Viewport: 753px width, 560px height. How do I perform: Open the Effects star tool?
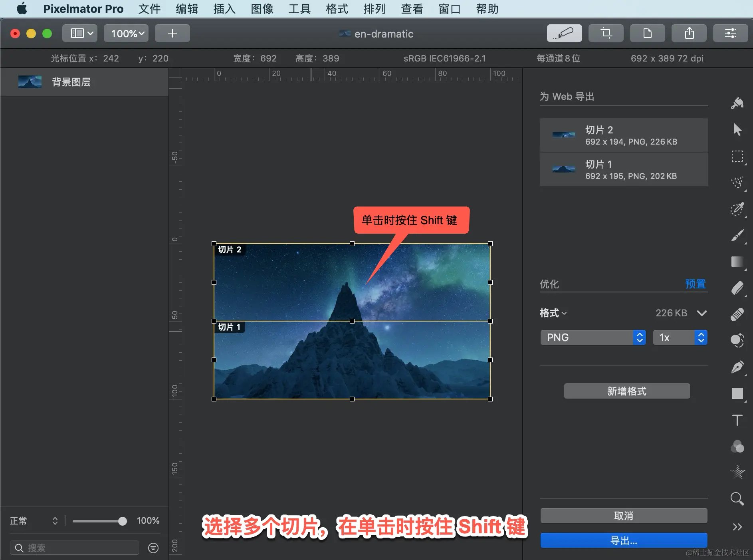pos(737,473)
